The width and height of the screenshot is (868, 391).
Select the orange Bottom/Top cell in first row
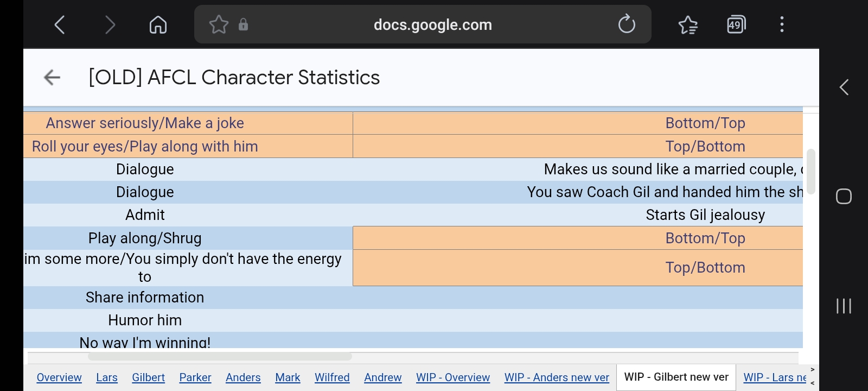[x=578, y=123]
